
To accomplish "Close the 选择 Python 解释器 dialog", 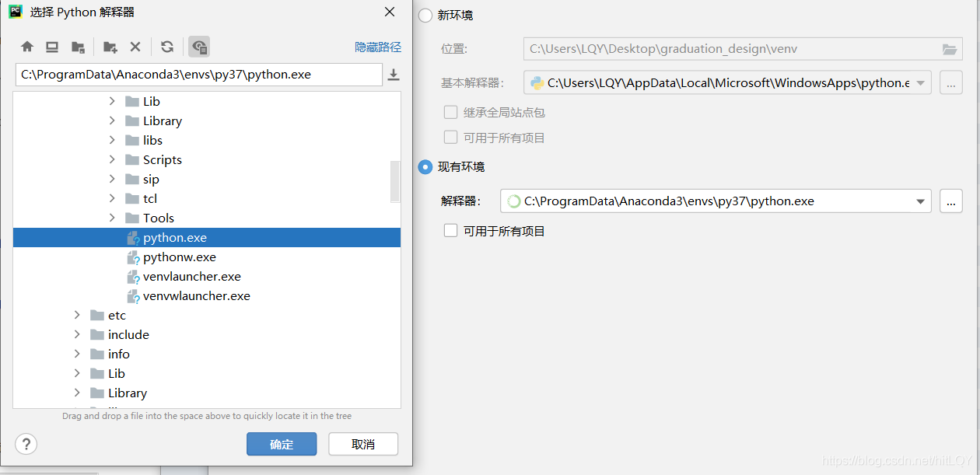I will pos(390,12).
